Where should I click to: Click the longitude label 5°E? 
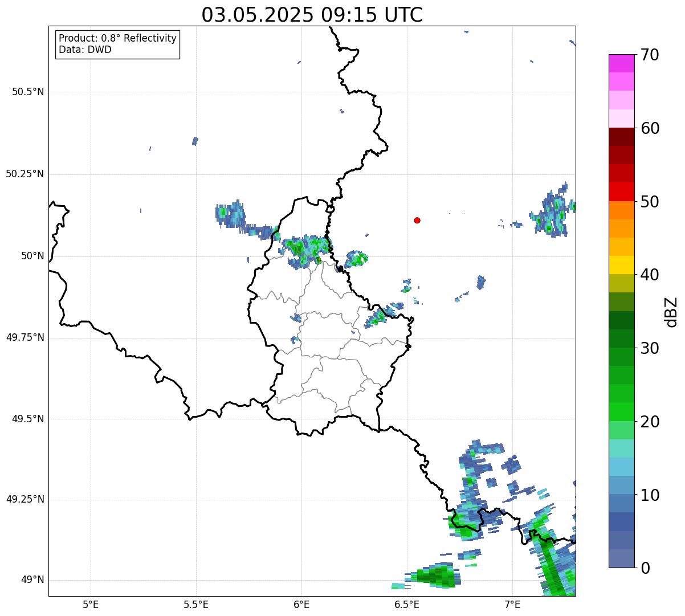tap(91, 604)
